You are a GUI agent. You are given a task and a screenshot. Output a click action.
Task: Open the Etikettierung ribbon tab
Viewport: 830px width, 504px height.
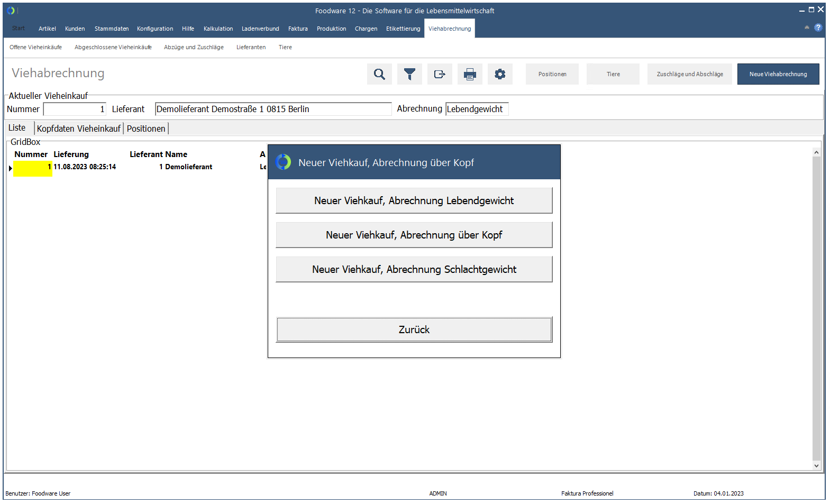pyautogui.click(x=403, y=29)
